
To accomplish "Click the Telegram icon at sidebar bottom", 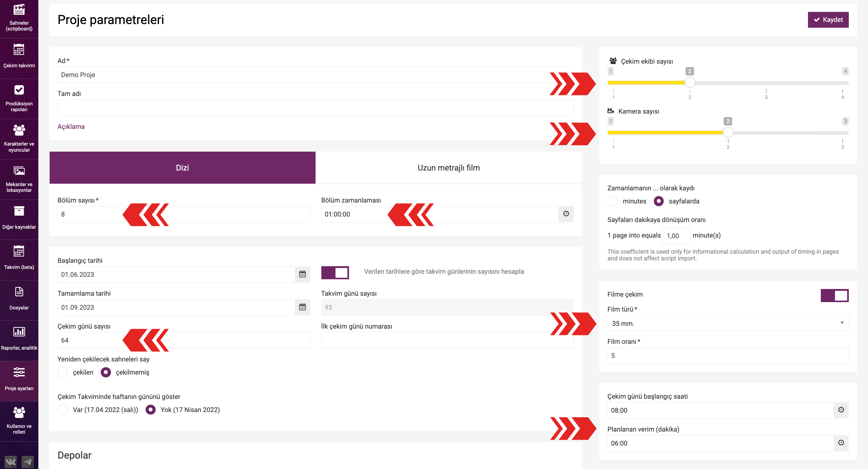I will point(28,462).
